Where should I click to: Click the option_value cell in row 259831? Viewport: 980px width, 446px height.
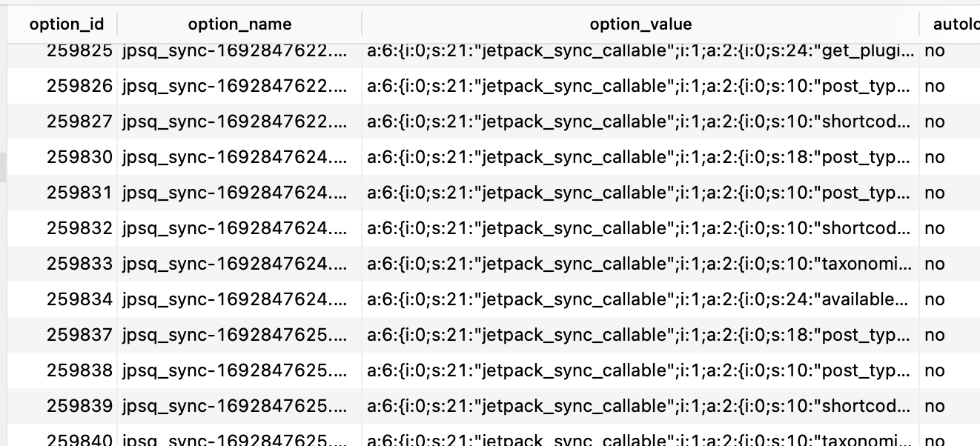[640, 193]
